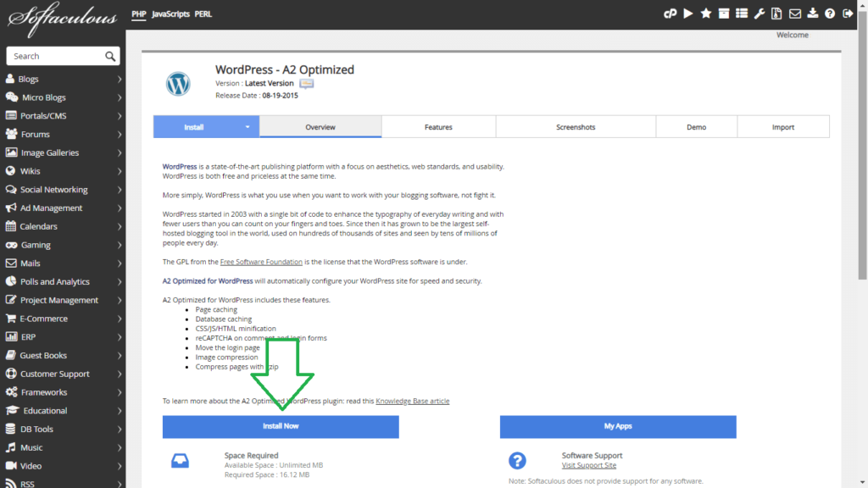Image resolution: width=868 pixels, height=488 pixels.
Task: Click the task list icon in top bar
Action: click(742, 14)
